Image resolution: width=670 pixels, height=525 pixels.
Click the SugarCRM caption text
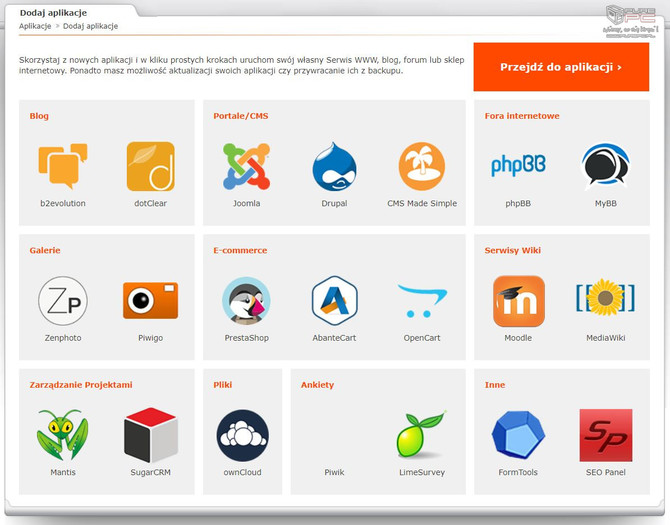click(x=150, y=472)
